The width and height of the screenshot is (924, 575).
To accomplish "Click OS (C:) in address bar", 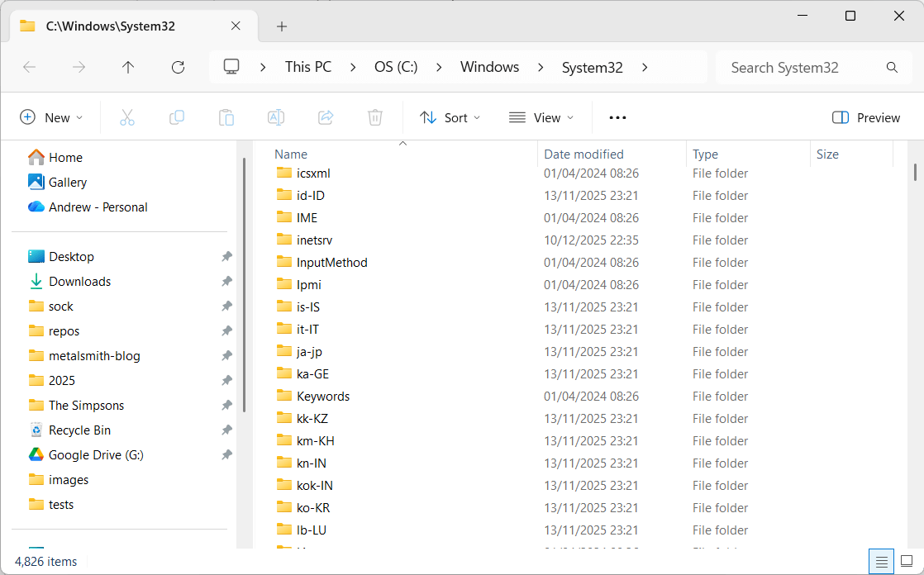I will [396, 67].
